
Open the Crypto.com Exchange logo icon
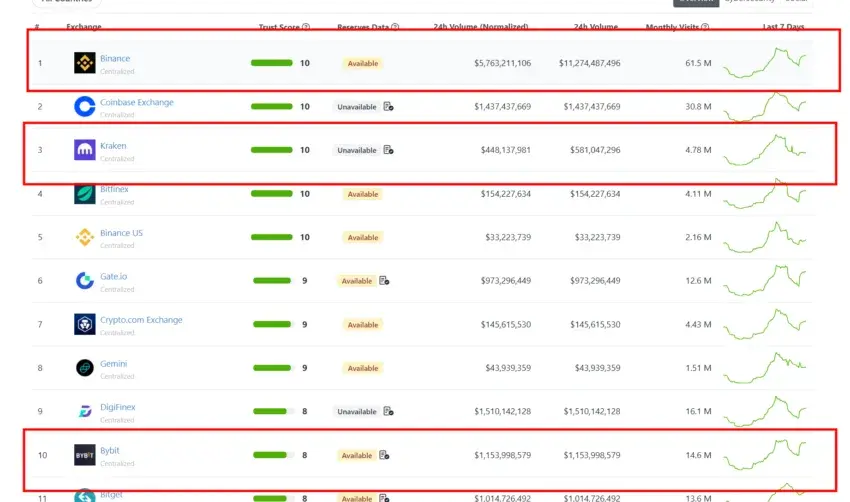click(85, 324)
